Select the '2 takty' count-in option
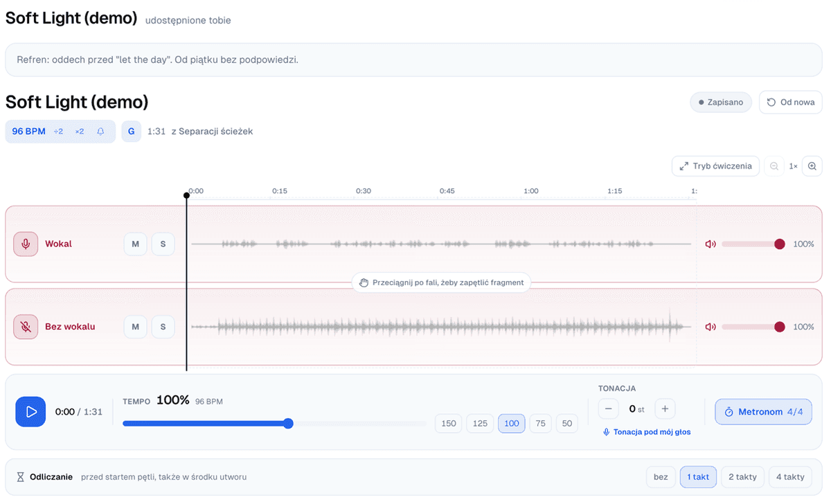Screen dimensions: 831x504 pos(742,477)
